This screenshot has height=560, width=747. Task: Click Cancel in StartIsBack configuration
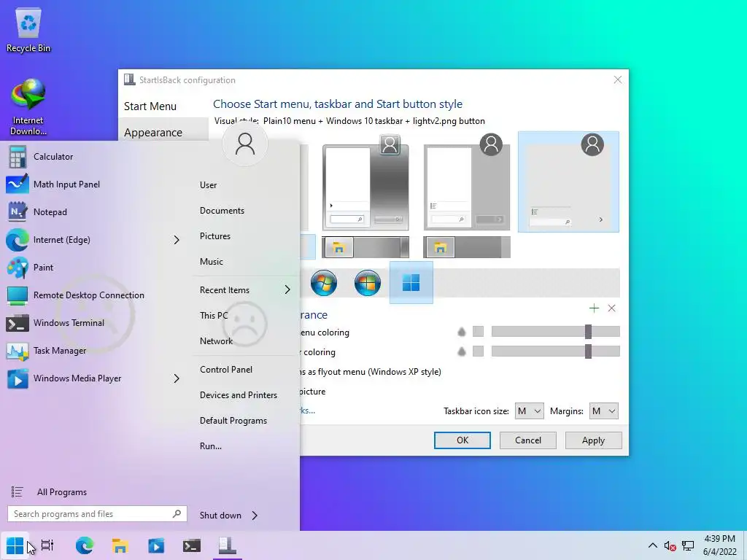[x=528, y=440]
